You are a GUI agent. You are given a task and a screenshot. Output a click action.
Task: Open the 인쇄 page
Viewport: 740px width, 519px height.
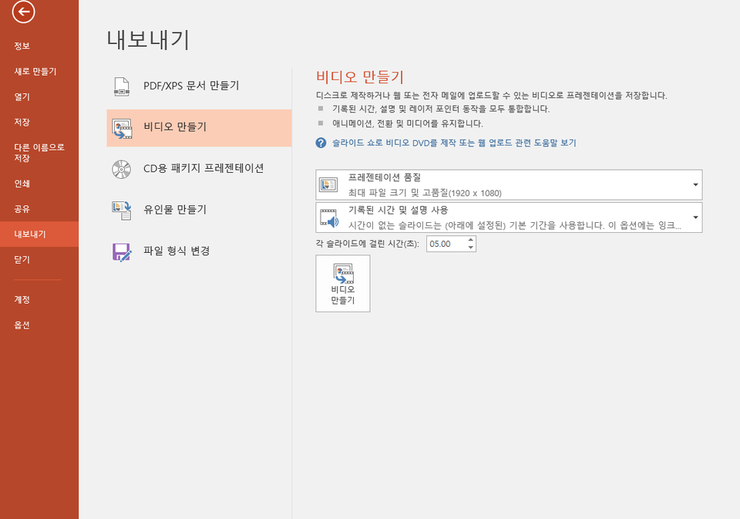pos(22,184)
